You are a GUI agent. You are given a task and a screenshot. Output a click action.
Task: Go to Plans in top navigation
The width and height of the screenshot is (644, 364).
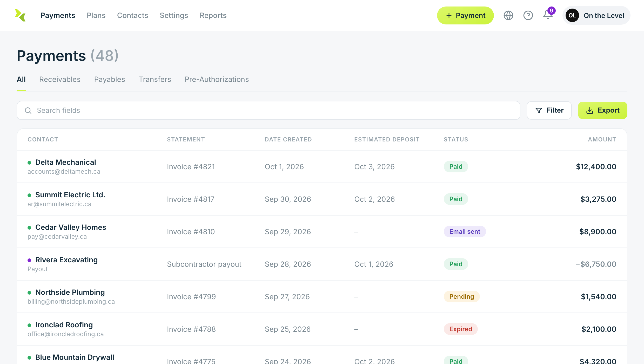point(96,15)
